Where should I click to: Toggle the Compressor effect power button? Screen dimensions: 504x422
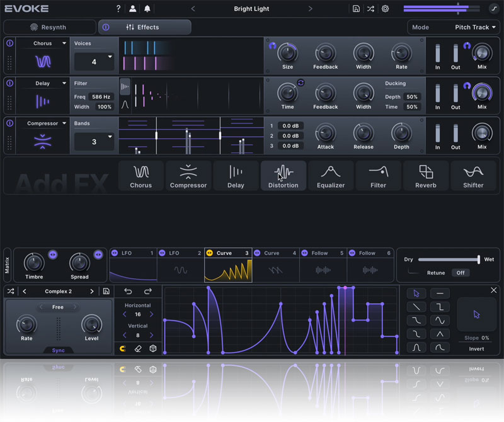[x=9, y=123]
